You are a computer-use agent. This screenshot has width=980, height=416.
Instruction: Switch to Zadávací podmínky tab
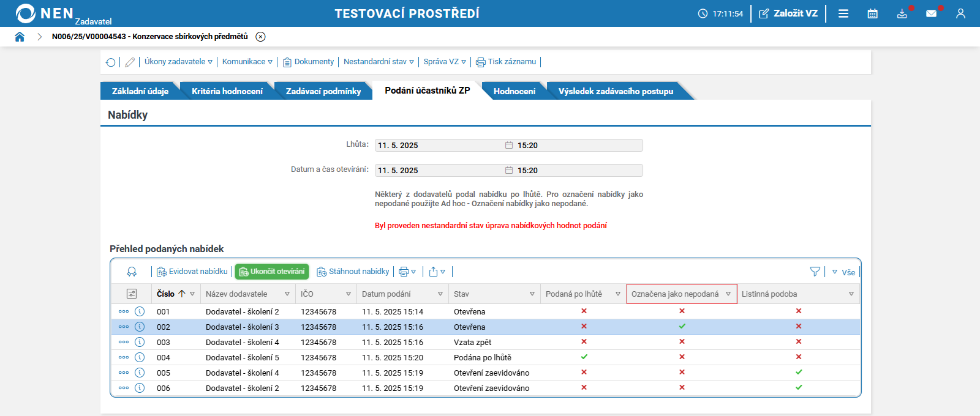click(323, 91)
